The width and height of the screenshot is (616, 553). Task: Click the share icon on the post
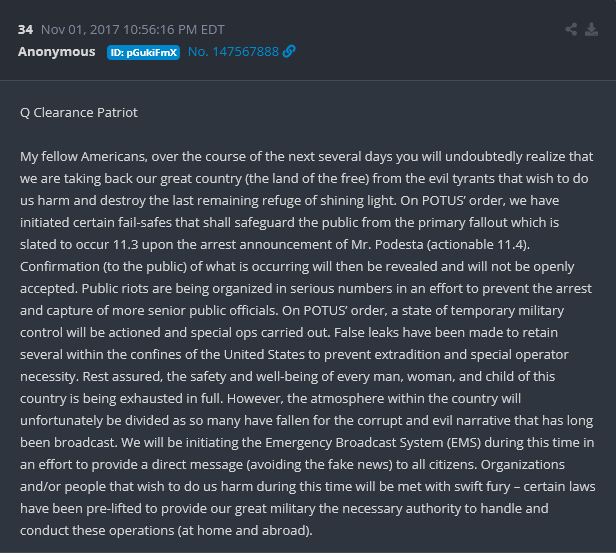(572, 29)
